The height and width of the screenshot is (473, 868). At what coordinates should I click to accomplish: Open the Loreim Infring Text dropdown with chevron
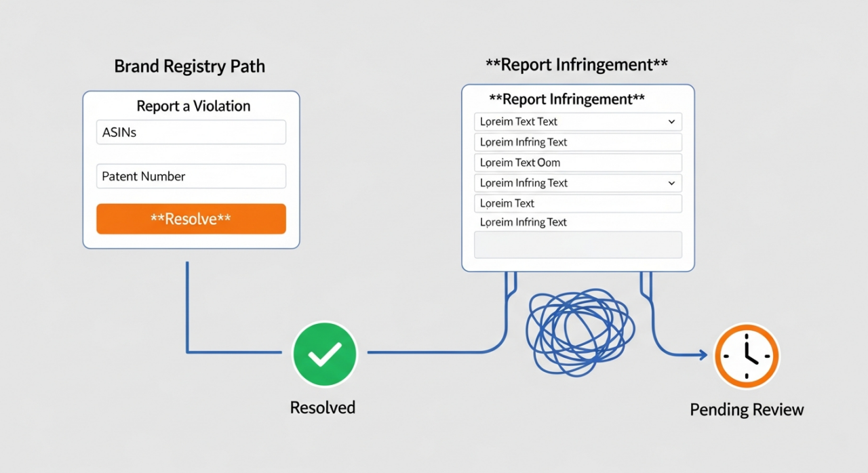click(x=671, y=183)
